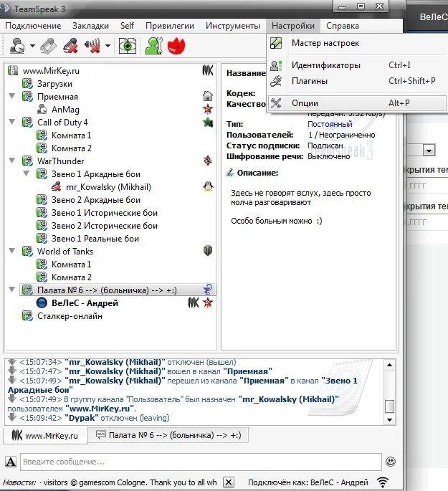Collapse Звено 1 Аркадные бои channel
Screen dimensions: 448x491
coord(27,173)
